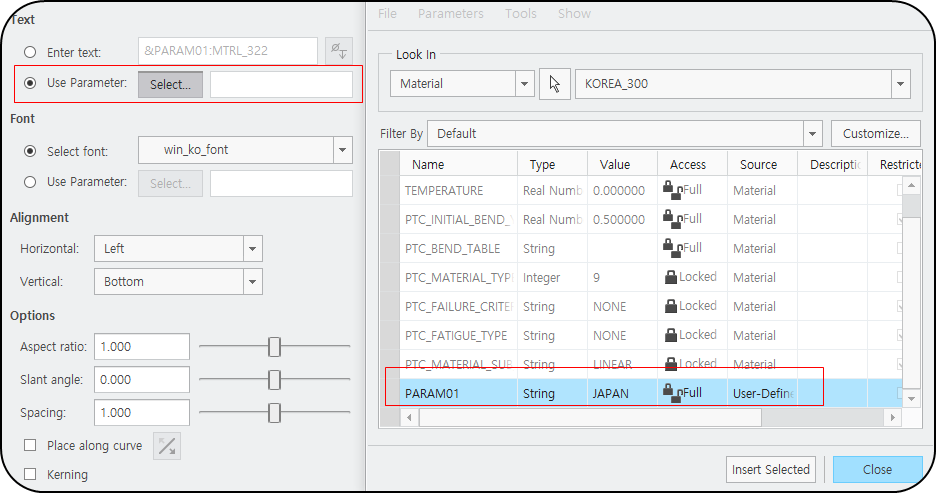Click the lock icon in the PTC_BEND_TABLE row

pos(672,248)
